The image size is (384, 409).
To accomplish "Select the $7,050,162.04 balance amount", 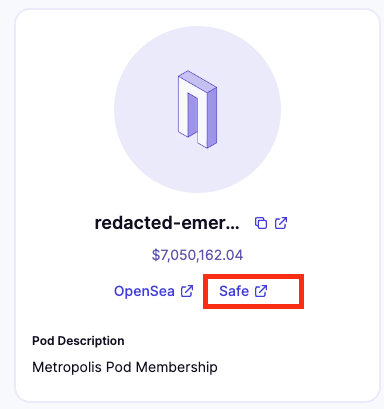I will click(197, 255).
